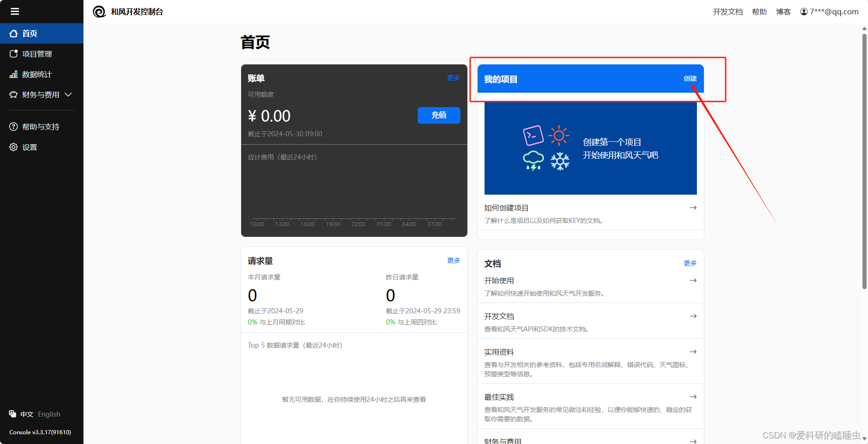Open the 实用资料 document entry
Screen dimensions: 868x444
(x=590, y=362)
